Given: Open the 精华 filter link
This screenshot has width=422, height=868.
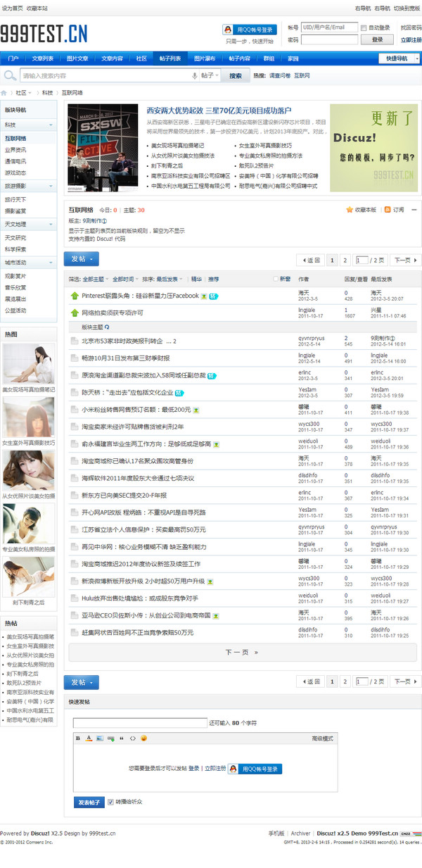Looking at the screenshot, I should (196, 279).
